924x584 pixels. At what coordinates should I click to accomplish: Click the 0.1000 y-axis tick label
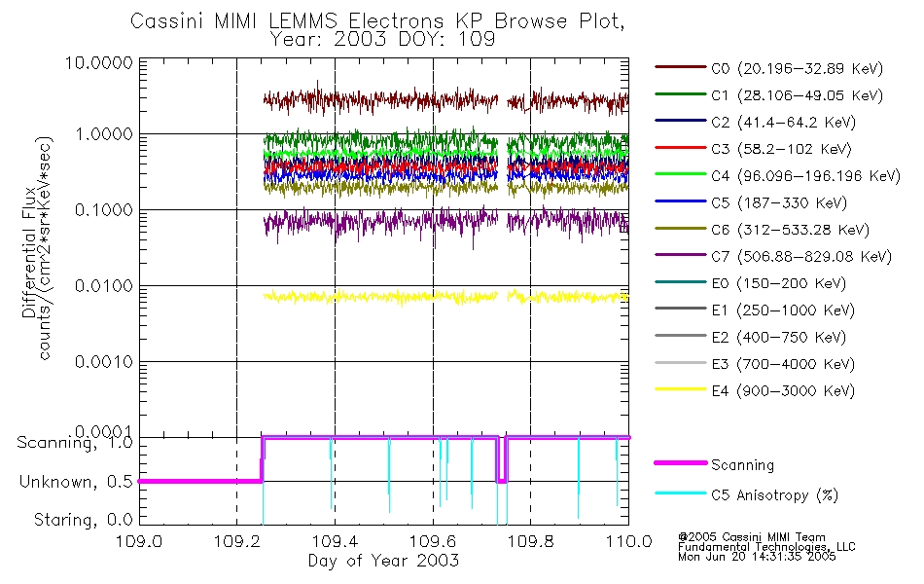coord(104,210)
